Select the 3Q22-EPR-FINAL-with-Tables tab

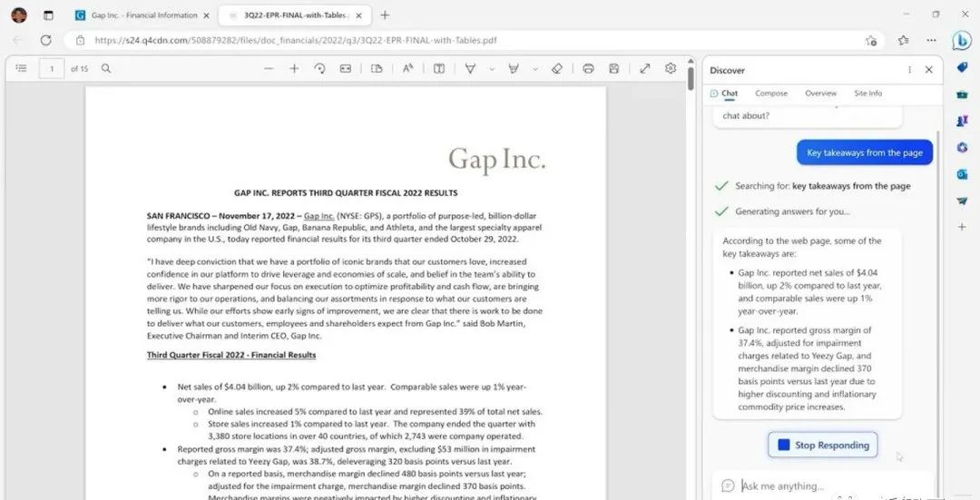294,15
